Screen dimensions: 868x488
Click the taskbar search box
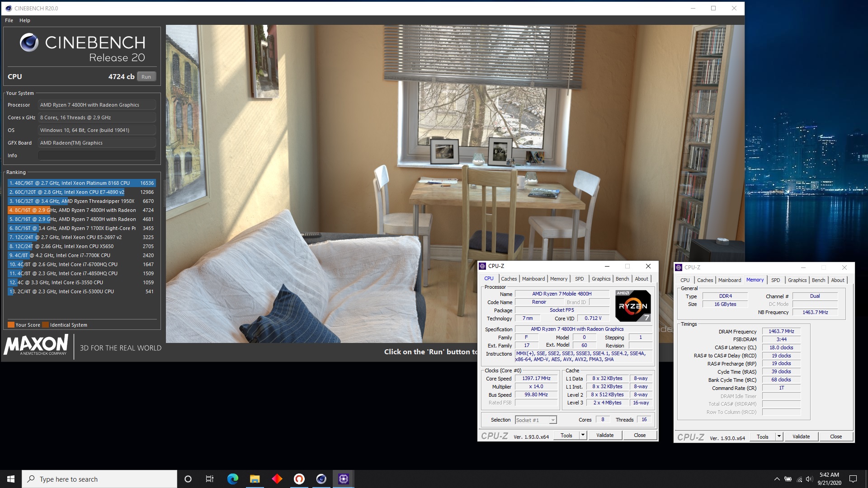(99, 479)
